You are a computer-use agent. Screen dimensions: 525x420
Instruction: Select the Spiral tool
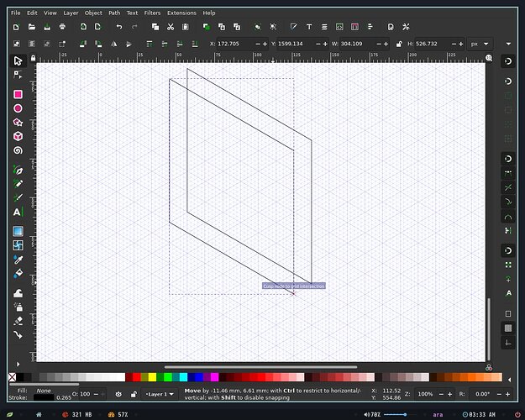point(18,150)
